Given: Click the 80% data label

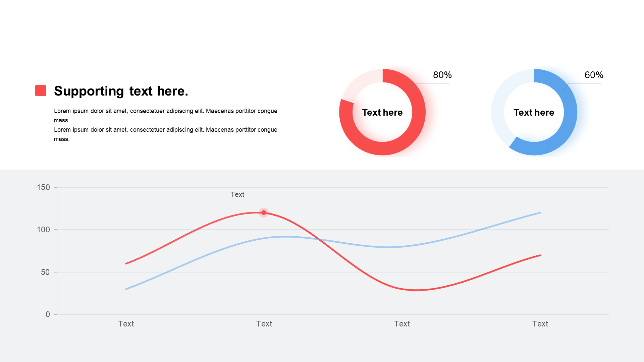Looking at the screenshot, I should tap(442, 75).
